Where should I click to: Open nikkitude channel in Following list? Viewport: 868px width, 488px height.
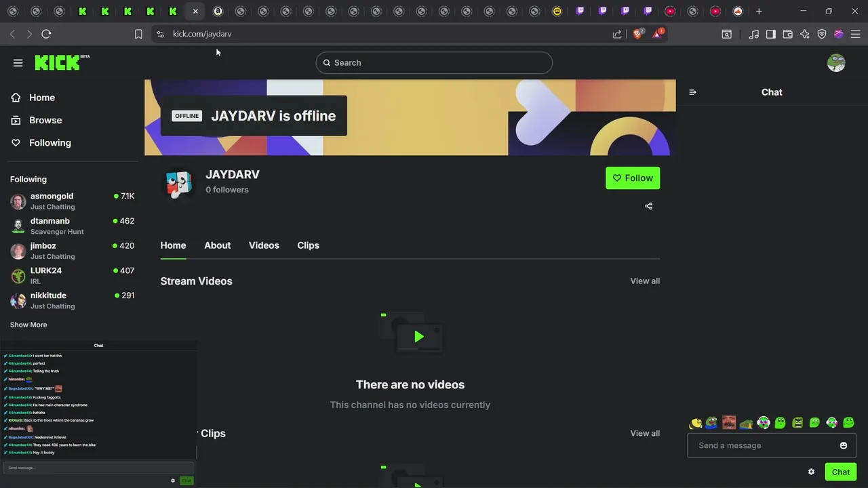point(73,300)
